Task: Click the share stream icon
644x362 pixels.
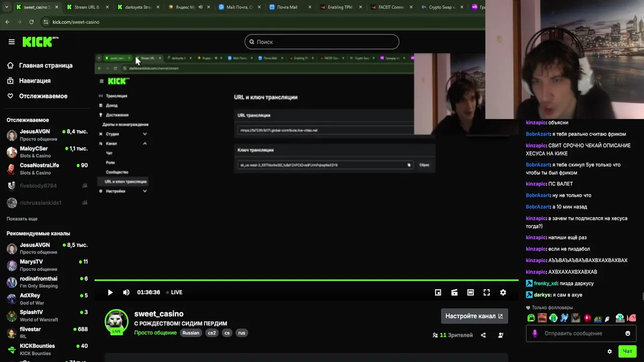Action: coord(483,335)
